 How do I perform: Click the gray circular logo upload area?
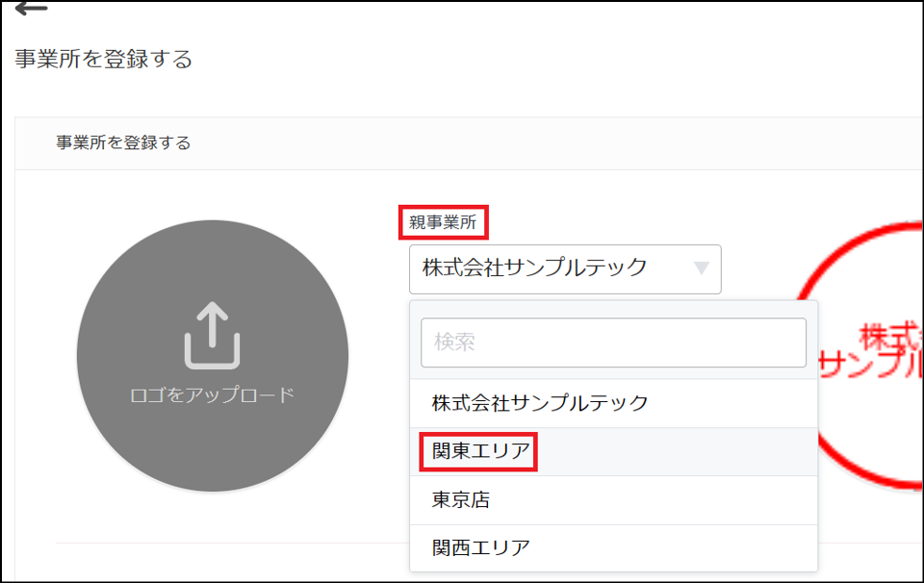[212, 356]
